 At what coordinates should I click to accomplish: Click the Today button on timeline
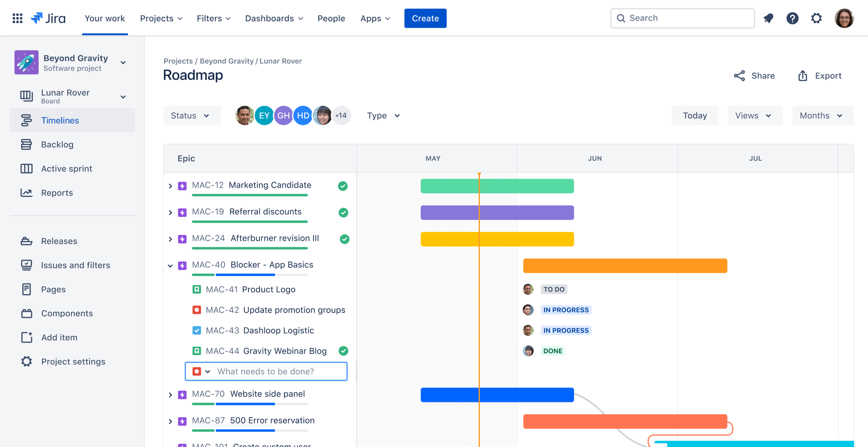[x=695, y=115]
